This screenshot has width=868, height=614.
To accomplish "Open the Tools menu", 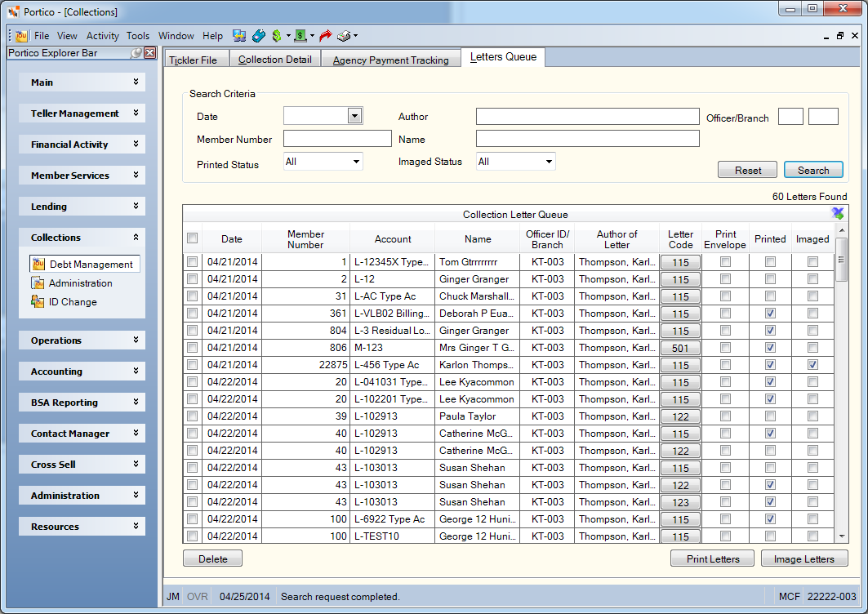I will (138, 36).
